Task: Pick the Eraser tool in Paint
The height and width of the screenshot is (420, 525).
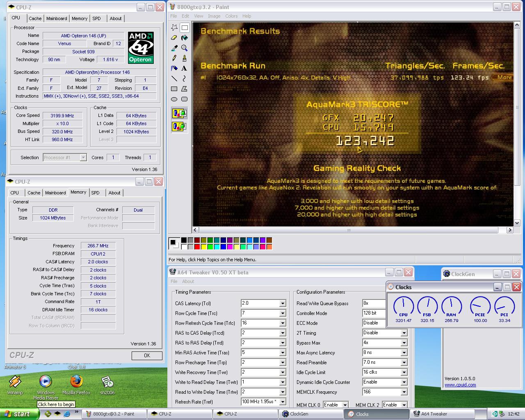Action: tap(174, 38)
